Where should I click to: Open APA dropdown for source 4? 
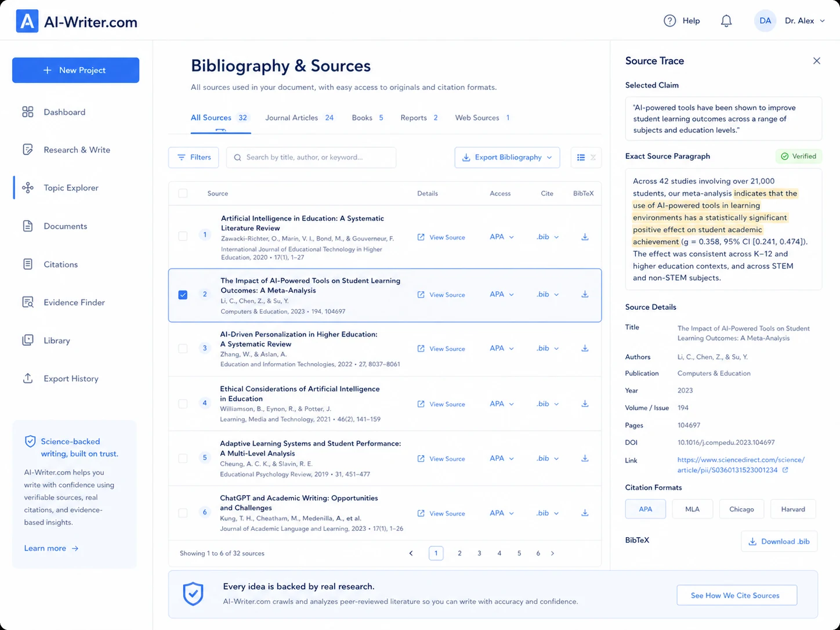point(502,404)
